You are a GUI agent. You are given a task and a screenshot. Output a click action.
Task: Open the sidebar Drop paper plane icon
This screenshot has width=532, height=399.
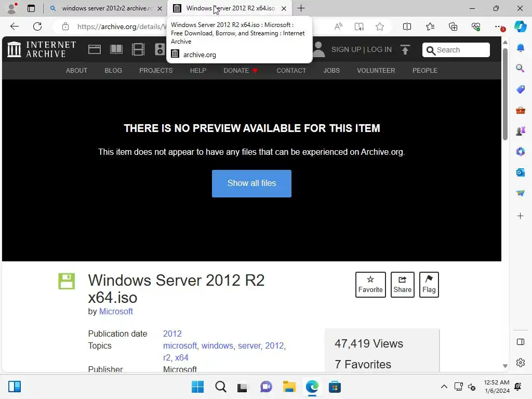[521, 193]
